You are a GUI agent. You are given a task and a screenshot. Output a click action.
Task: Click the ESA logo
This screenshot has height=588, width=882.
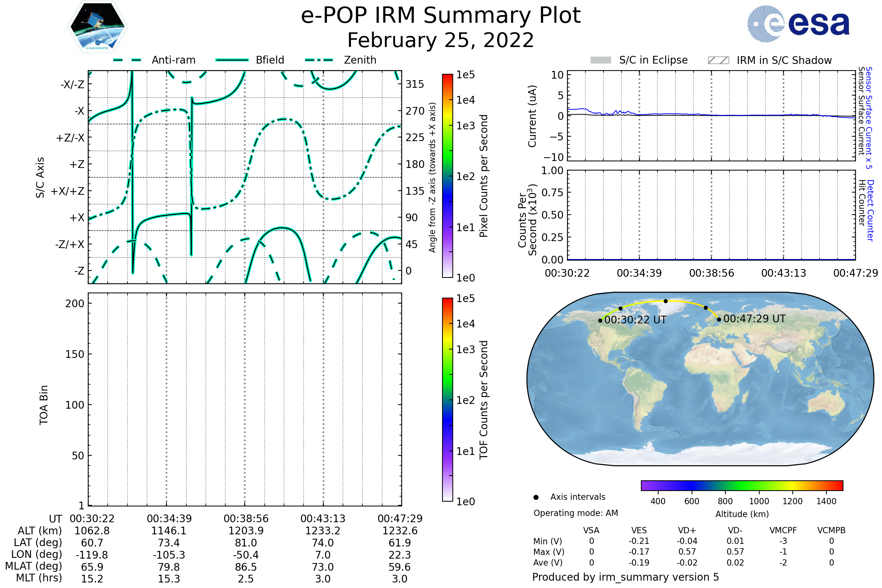click(x=798, y=24)
